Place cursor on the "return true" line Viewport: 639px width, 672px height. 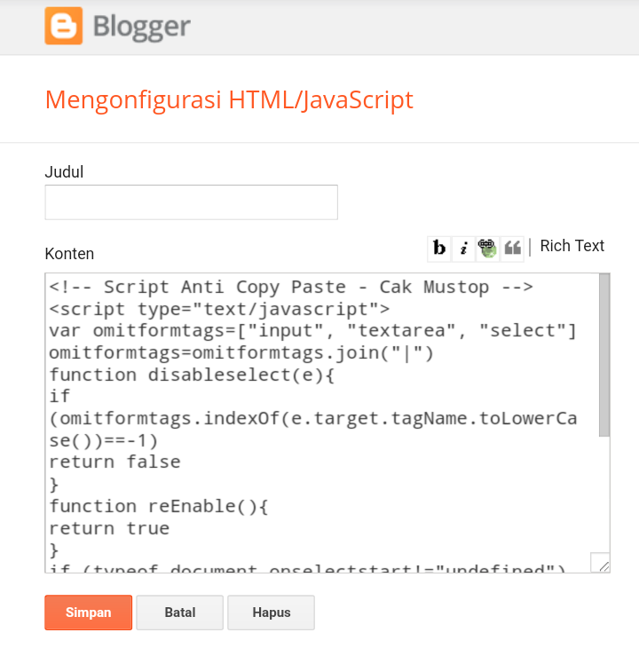109,528
